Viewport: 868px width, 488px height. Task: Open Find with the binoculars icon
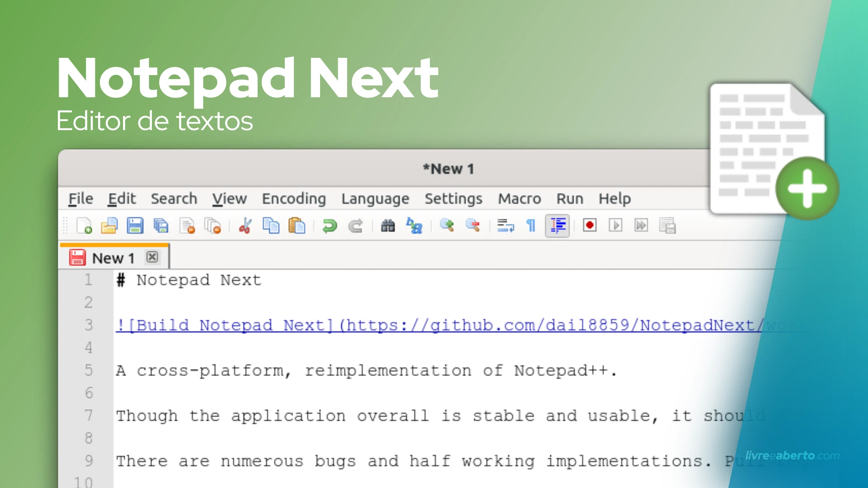[x=387, y=226]
